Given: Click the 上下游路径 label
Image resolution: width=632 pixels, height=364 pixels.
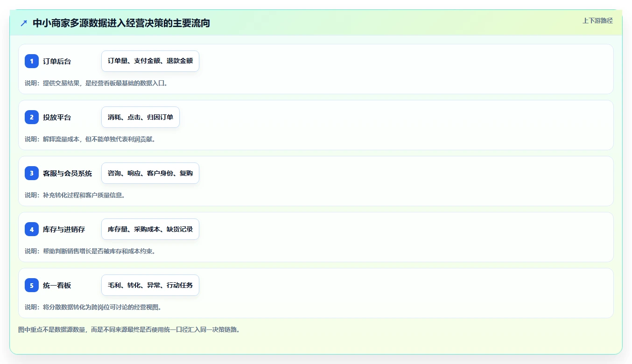Looking at the screenshot, I should [597, 21].
